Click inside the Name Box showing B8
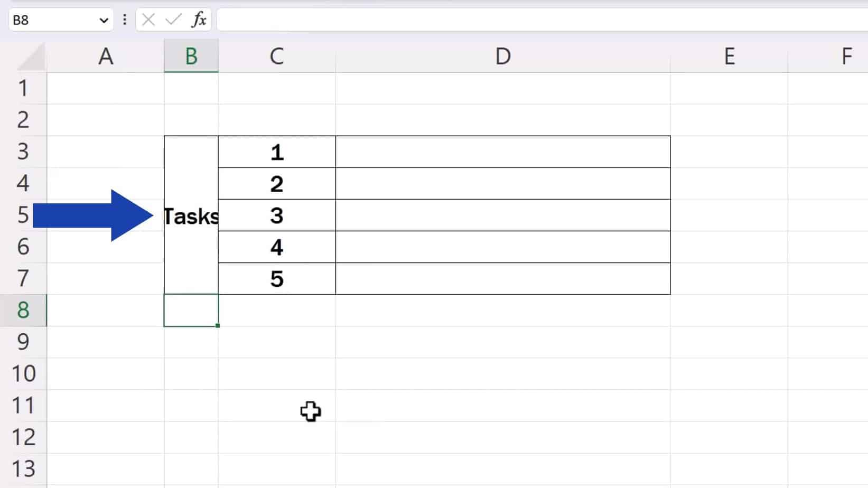This screenshot has height=488, width=868. click(x=53, y=20)
